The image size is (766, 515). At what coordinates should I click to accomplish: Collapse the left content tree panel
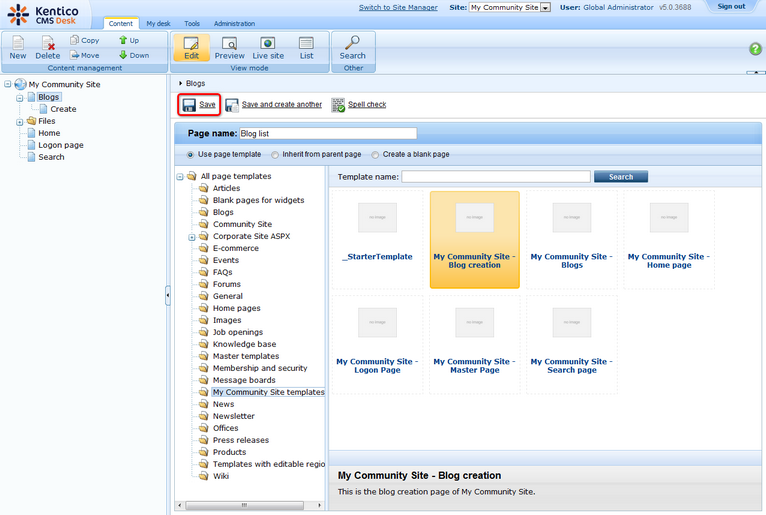pyautogui.click(x=168, y=295)
